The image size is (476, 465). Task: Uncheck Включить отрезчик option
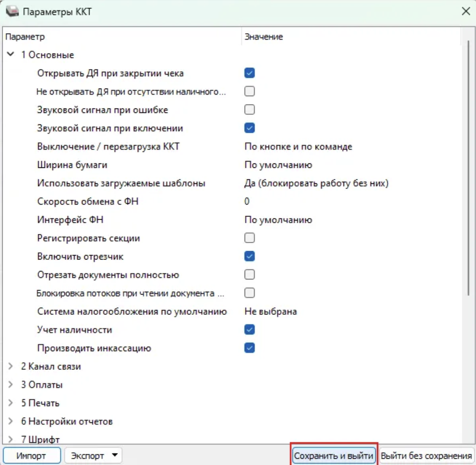(250, 256)
